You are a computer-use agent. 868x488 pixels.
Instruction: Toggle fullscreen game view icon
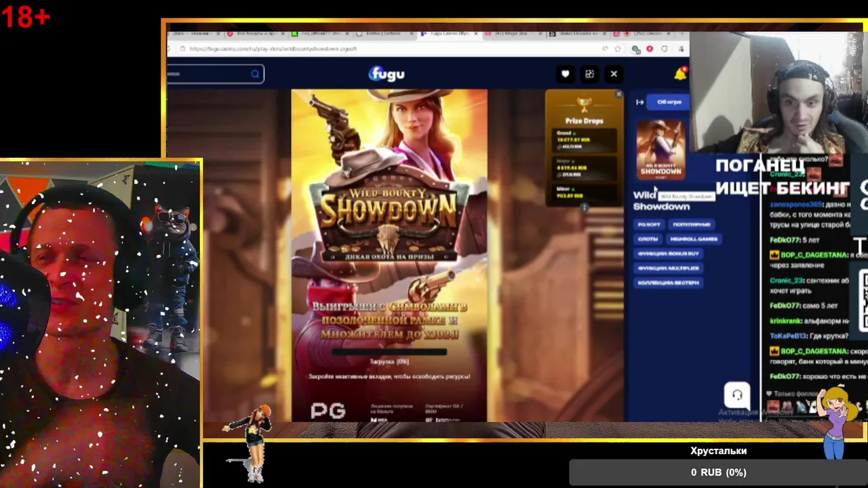click(589, 74)
